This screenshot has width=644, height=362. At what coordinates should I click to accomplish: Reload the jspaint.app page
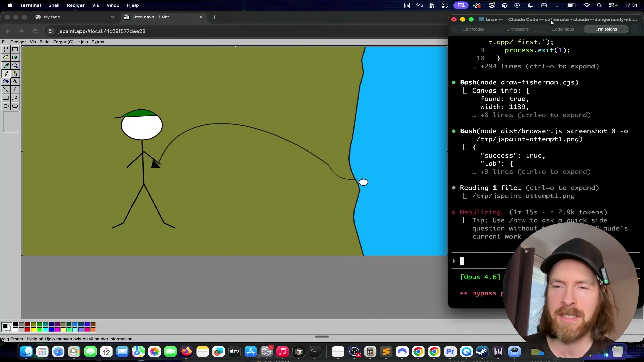coord(35,31)
